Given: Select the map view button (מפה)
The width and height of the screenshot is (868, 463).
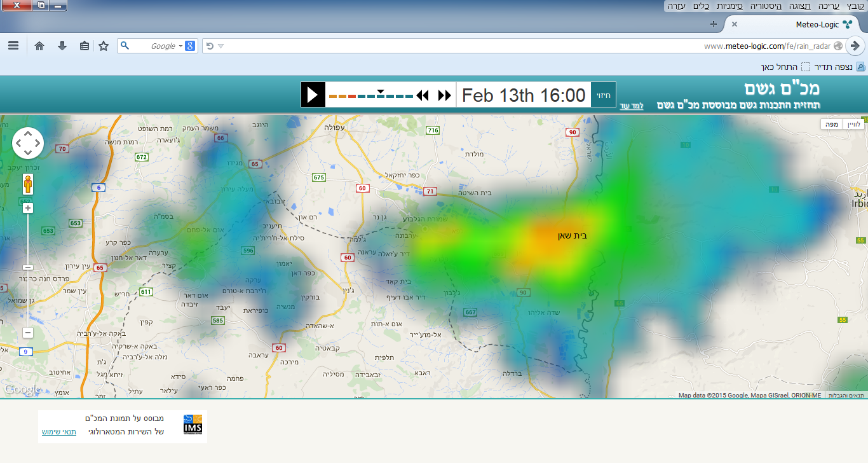Looking at the screenshot, I should pyautogui.click(x=831, y=124).
